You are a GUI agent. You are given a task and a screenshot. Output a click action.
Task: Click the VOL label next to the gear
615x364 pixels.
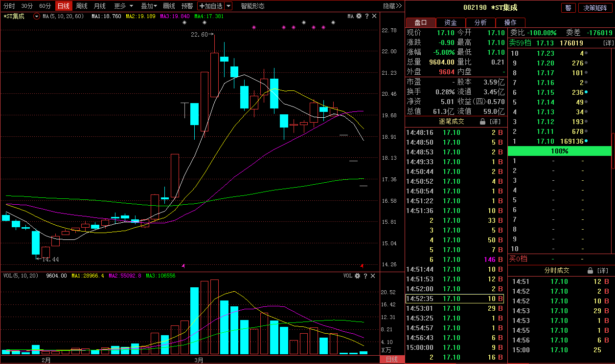(348, 276)
